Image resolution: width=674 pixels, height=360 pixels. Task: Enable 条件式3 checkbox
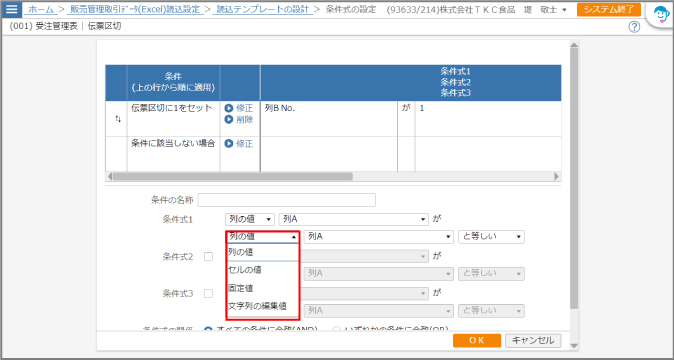tap(208, 294)
